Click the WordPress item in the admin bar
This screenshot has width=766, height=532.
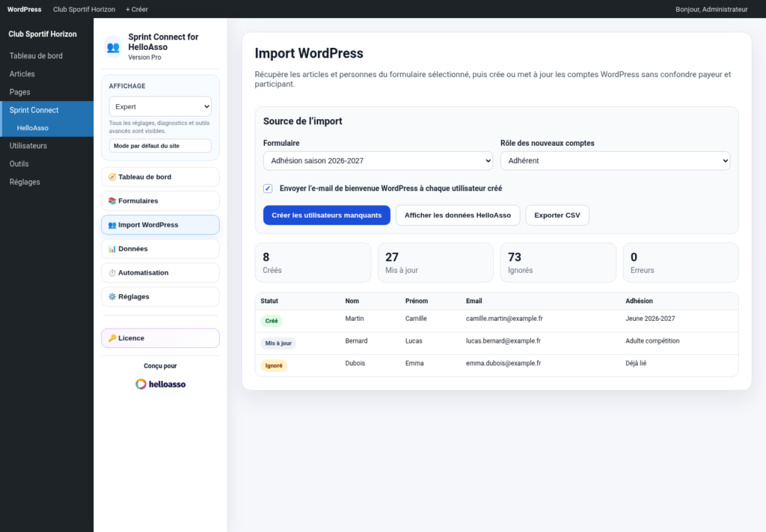25,9
